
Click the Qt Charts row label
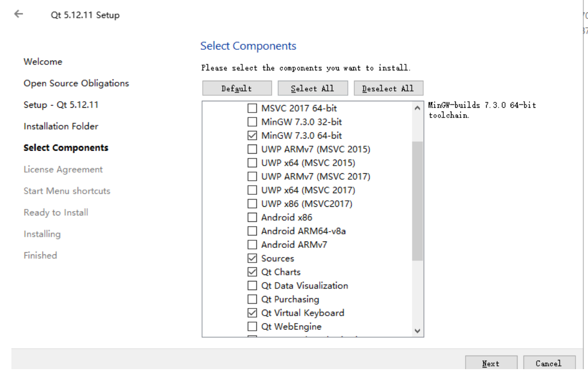point(281,272)
